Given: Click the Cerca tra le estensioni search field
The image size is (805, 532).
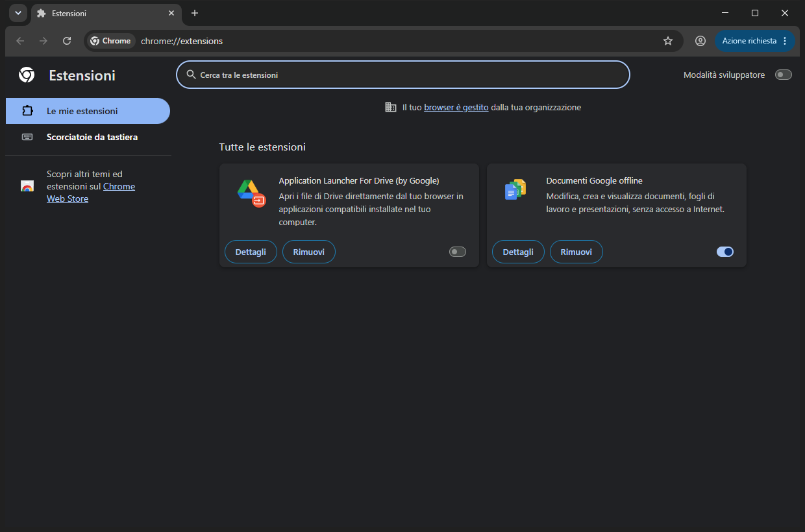Looking at the screenshot, I should click(x=403, y=75).
